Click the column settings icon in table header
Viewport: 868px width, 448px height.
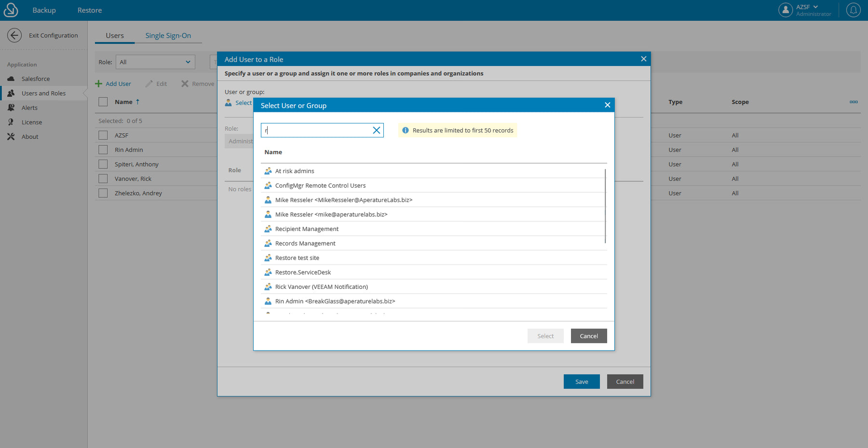pos(854,102)
